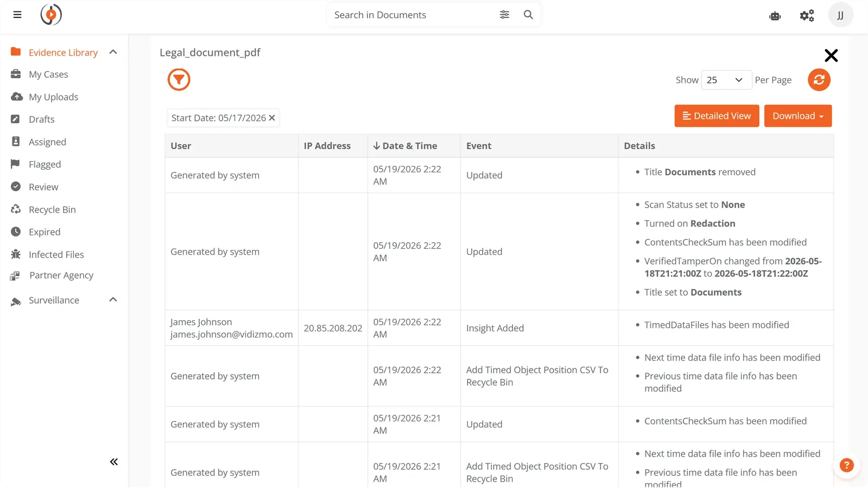Open the audit log filter funnel
868x488 pixels.
pos(179,80)
